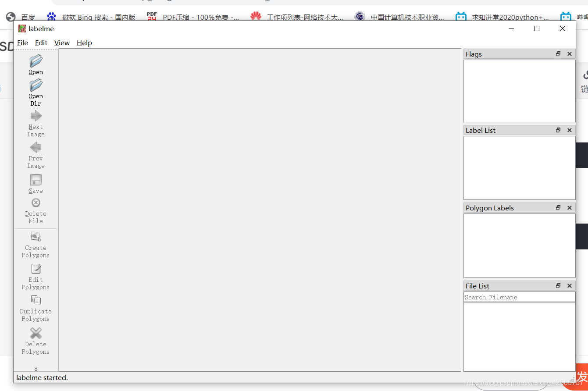Click the Search Filename input field
The width and height of the screenshot is (588, 391).
(520, 297)
